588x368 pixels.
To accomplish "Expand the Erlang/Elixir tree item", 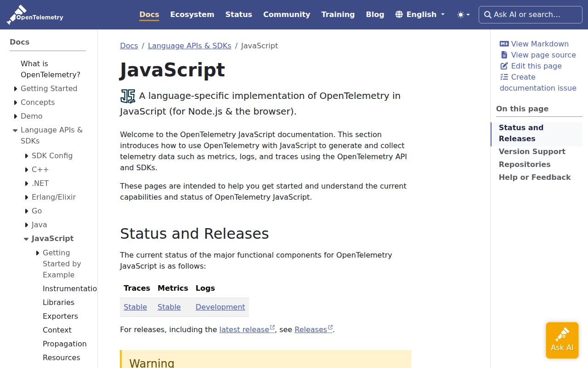I will 27,197.
